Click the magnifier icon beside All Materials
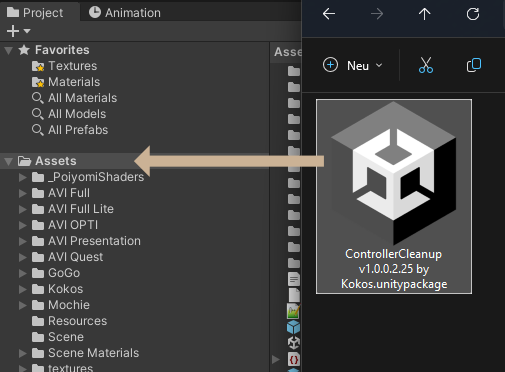Image resolution: width=505 pixels, height=372 pixels. click(x=38, y=98)
